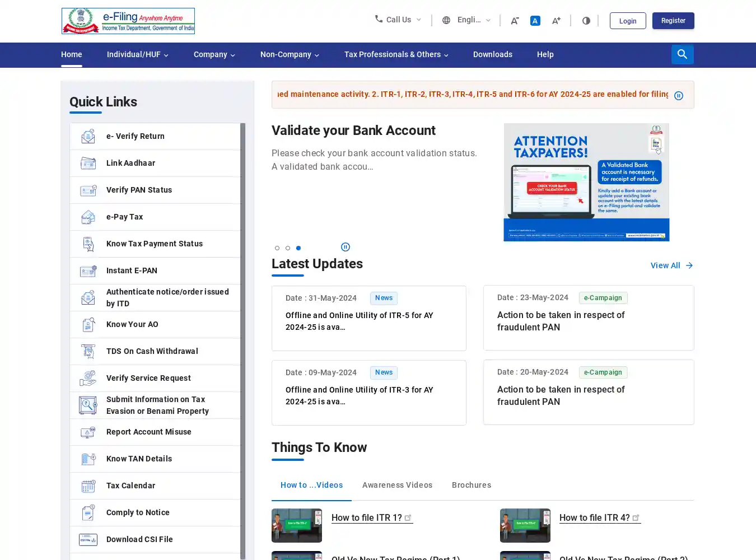Expand the Non-Company menu
Image resolution: width=756 pixels, height=560 pixels.
click(290, 54)
